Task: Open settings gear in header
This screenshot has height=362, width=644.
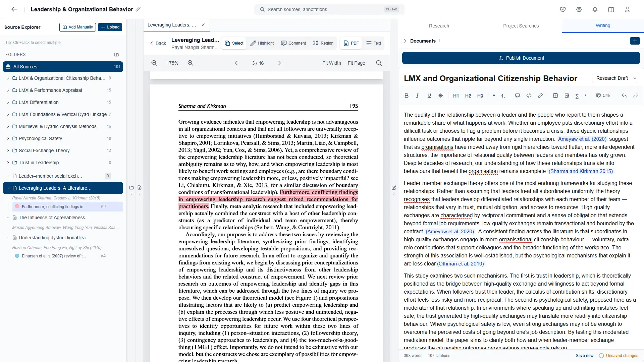Action: coord(579,9)
